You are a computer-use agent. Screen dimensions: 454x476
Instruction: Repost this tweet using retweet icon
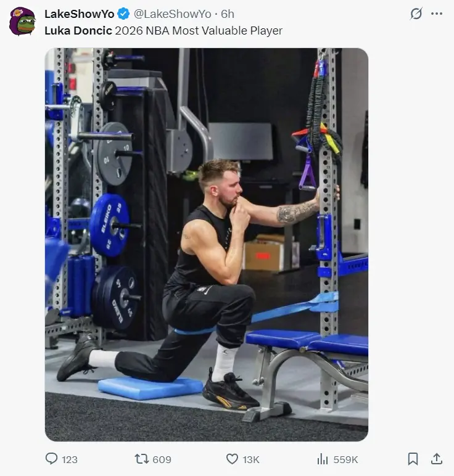141,459
